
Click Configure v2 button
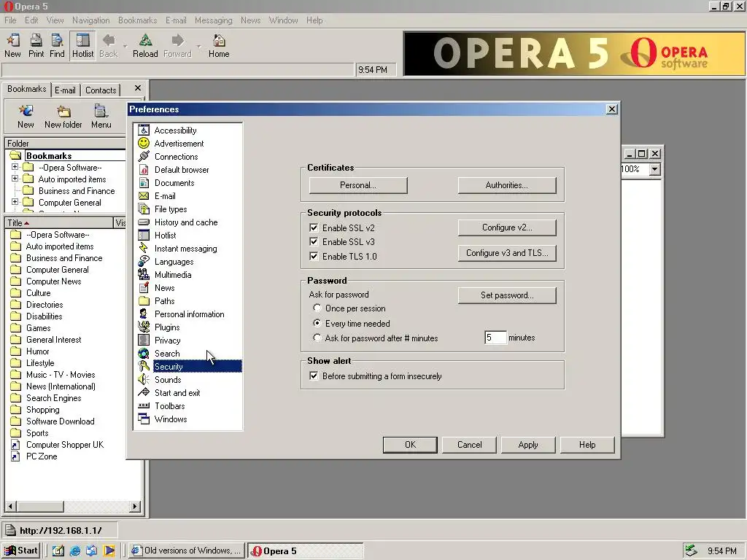pos(506,227)
